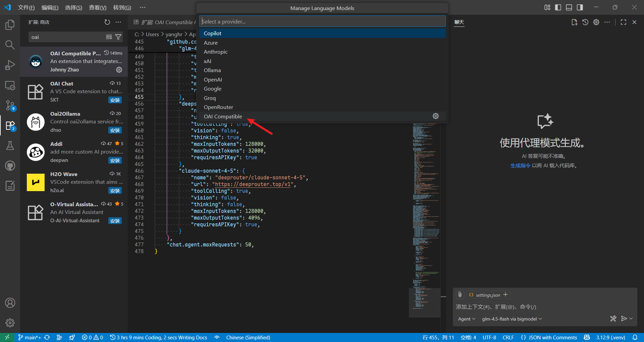Toggle the secondary side bar layout button
The height and width of the screenshot is (342, 644).
[x=580, y=7]
